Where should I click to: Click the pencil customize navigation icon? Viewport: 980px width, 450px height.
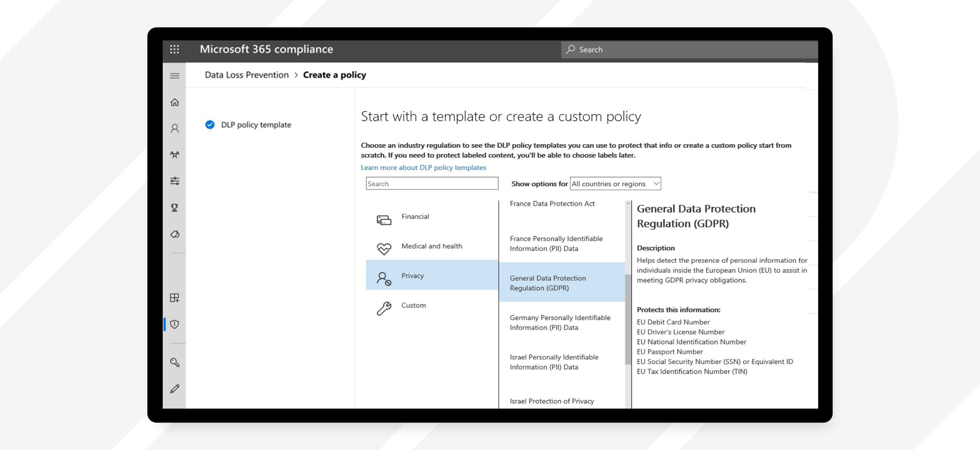175,389
